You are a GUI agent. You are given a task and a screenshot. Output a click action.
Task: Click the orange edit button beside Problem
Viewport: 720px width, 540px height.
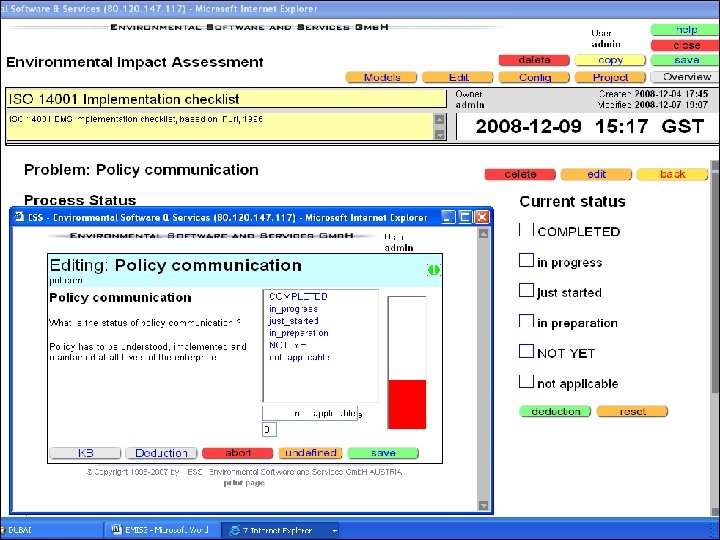coord(596,174)
